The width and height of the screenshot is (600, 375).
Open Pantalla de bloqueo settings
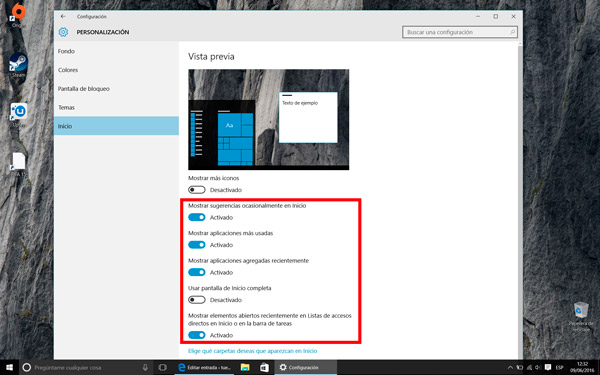click(x=116, y=89)
